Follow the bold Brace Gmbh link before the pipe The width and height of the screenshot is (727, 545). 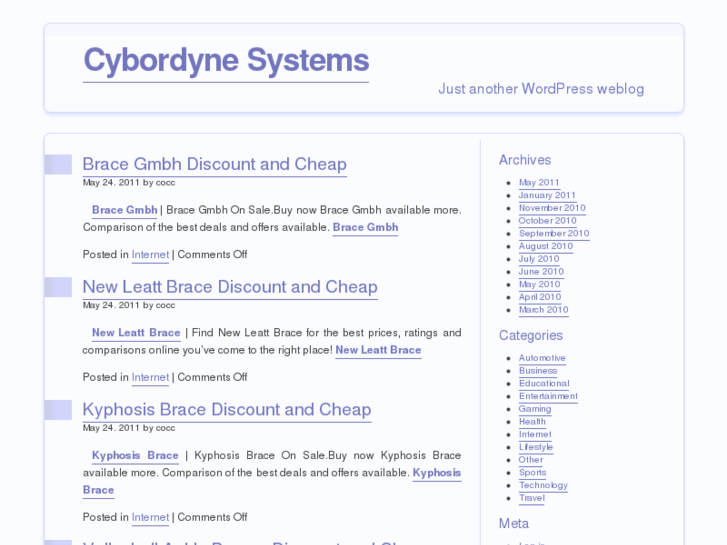coord(125,210)
